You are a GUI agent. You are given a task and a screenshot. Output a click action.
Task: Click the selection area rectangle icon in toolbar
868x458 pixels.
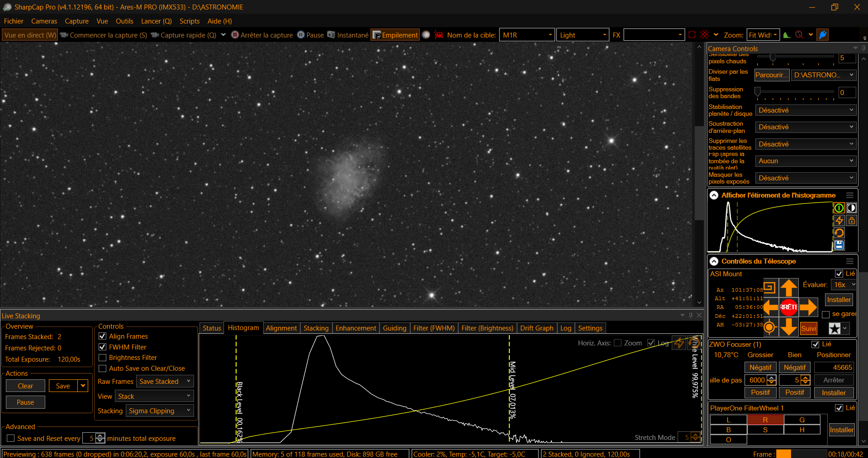point(692,35)
